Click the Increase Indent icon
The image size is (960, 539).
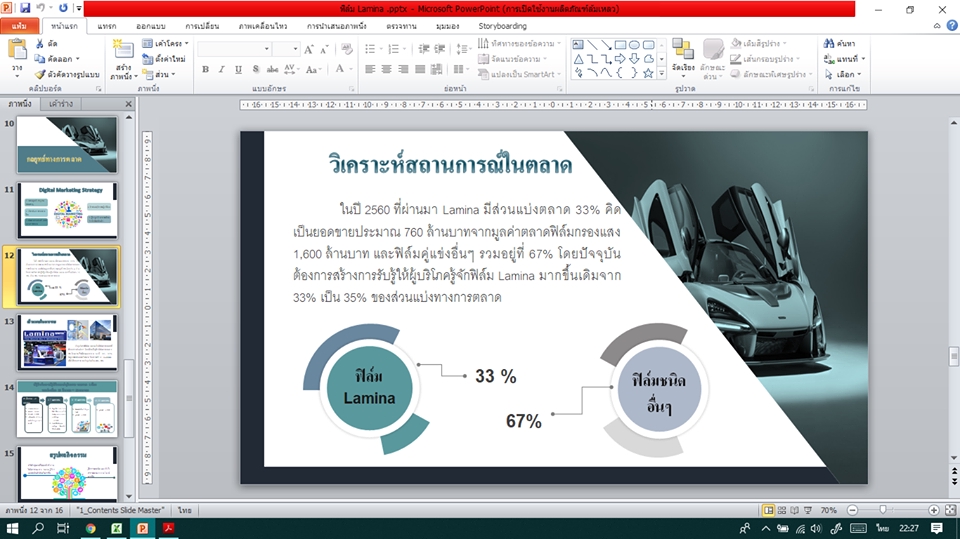(x=440, y=49)
